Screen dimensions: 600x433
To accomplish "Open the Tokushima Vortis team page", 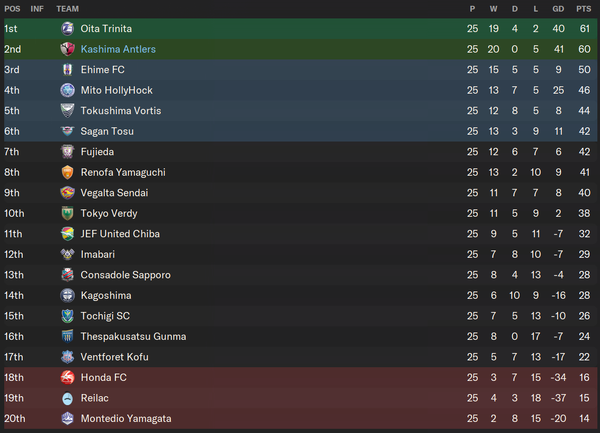I will (x=121, y=111).
